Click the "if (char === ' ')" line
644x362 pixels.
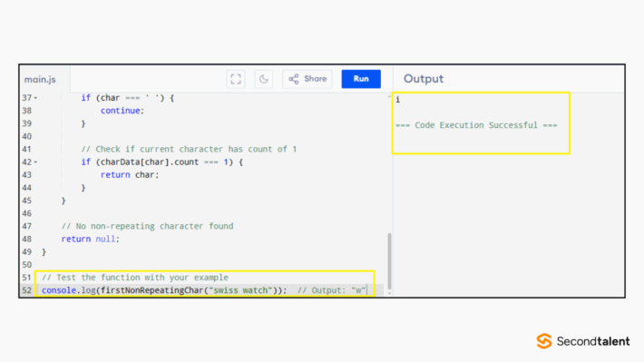pos(127,98)
